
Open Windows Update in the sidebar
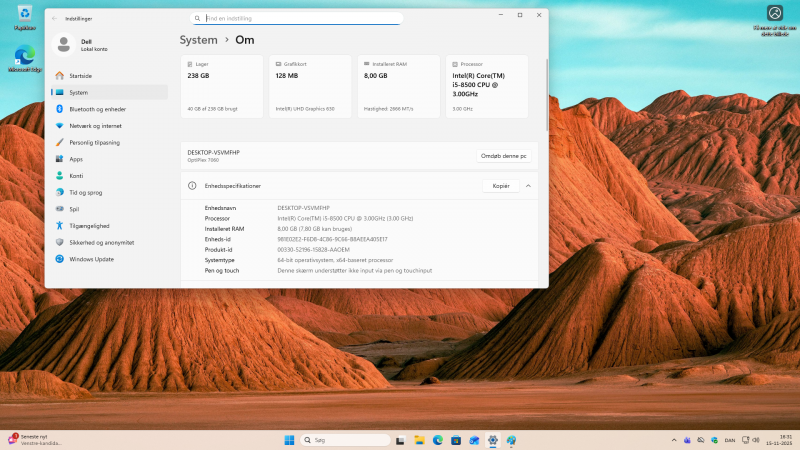pos(90,259)
